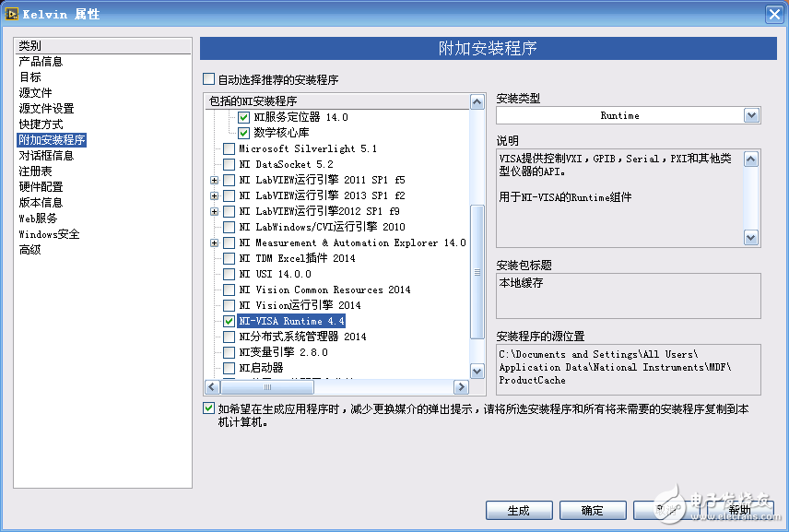Select 目标 category
The width and height of the screenshot is (789, 532).
[29, 77]
